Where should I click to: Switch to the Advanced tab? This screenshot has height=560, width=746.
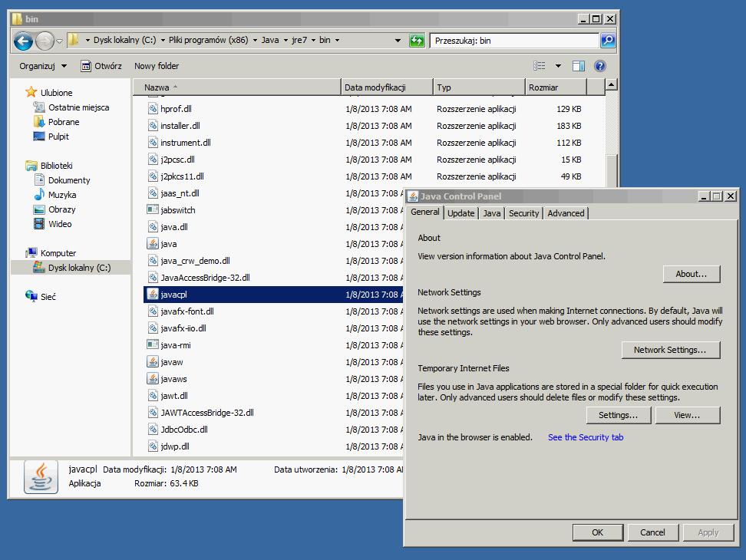[x=566, y=213]
